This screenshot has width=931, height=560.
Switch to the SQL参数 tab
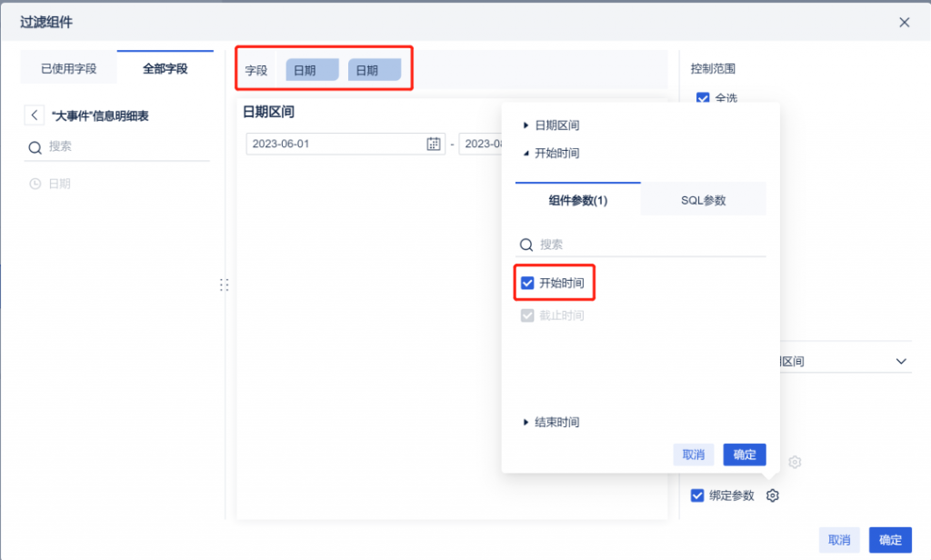(x=703, y=200)
